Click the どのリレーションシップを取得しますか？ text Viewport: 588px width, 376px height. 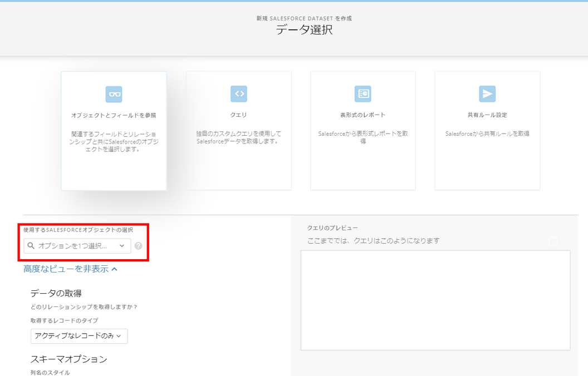click(84, 306)
